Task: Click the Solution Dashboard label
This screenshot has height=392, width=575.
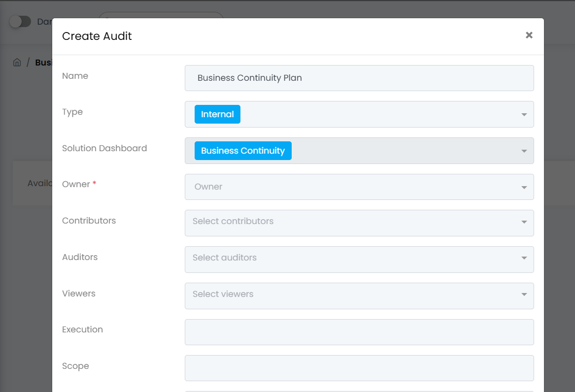Action: click(104, 148)
